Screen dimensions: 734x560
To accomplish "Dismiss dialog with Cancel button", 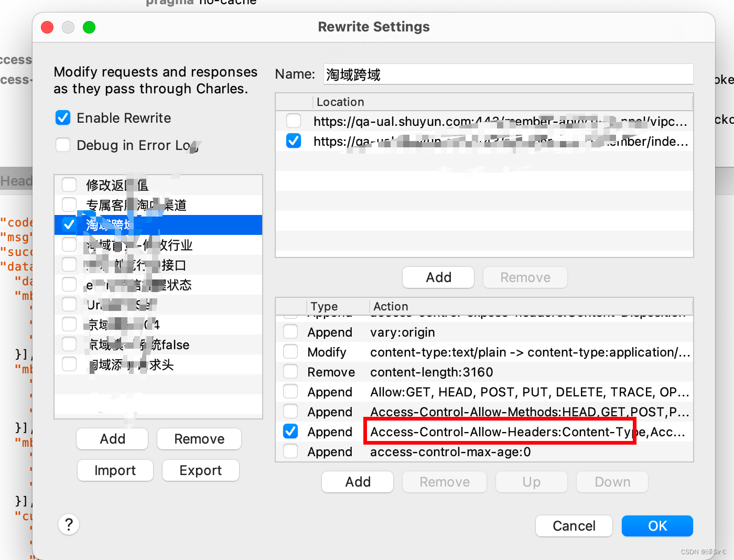I will 574,526.
